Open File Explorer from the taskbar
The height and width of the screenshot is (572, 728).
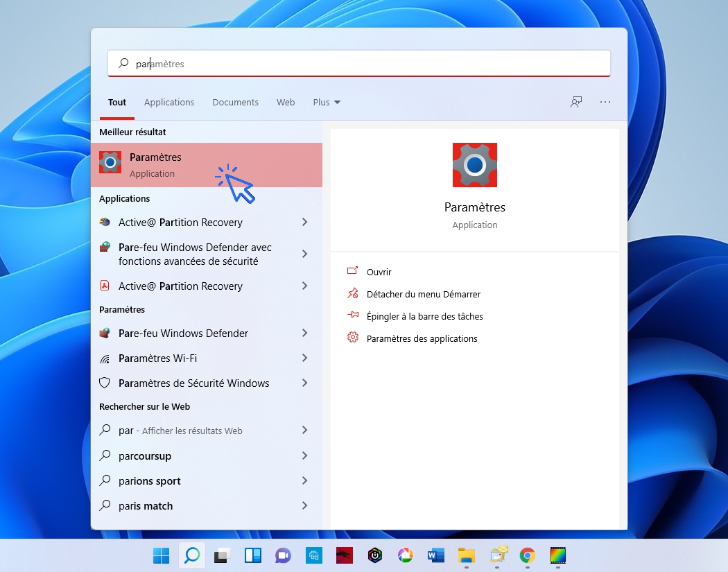(466, 555)
